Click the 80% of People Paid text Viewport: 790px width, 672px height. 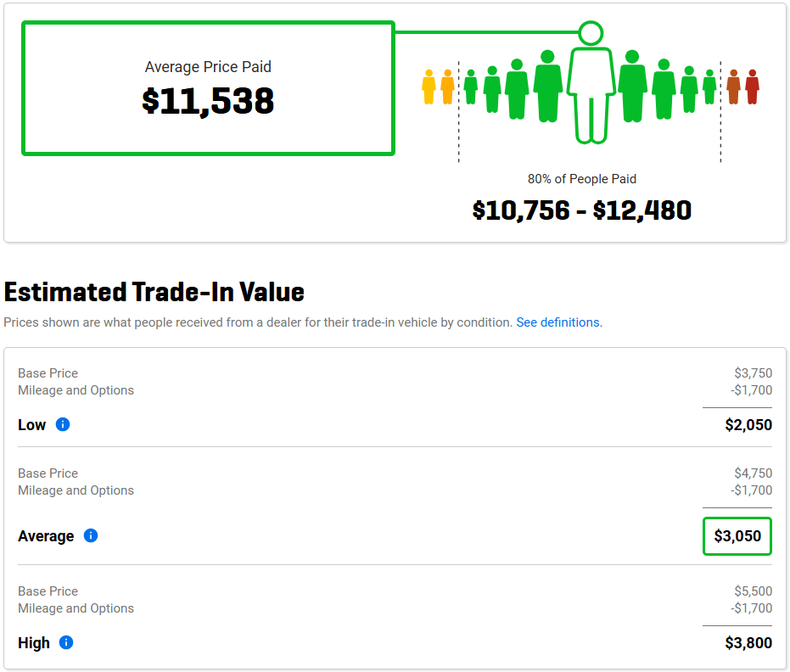(x=582, y=179)
